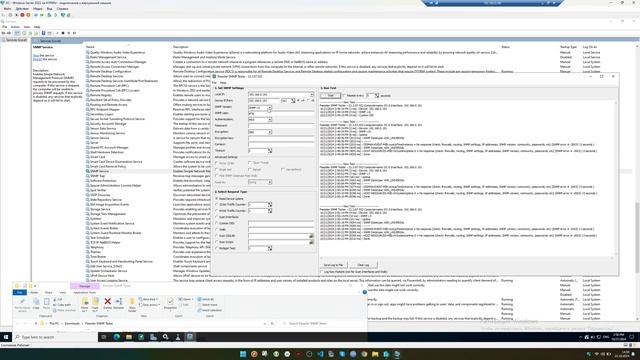Toggle the console tree icon in Services toolbar
The height and width of the screenshot is (360, 640).
tap(17, 33)
